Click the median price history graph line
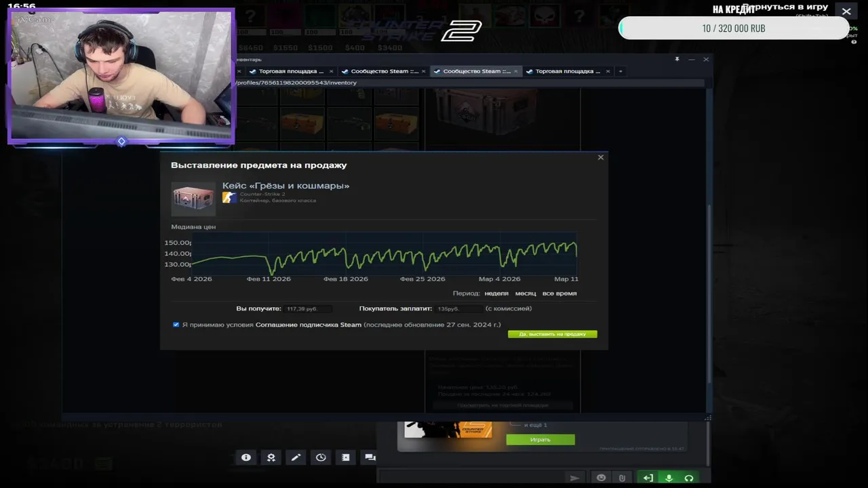 click(384, 256)
